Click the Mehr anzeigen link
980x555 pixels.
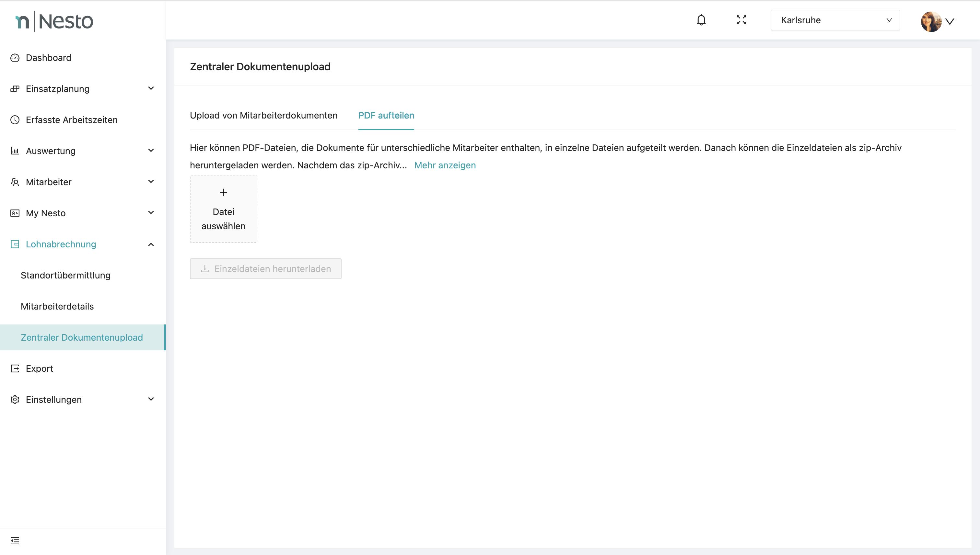pyautogui.click(x=445, y=165)
